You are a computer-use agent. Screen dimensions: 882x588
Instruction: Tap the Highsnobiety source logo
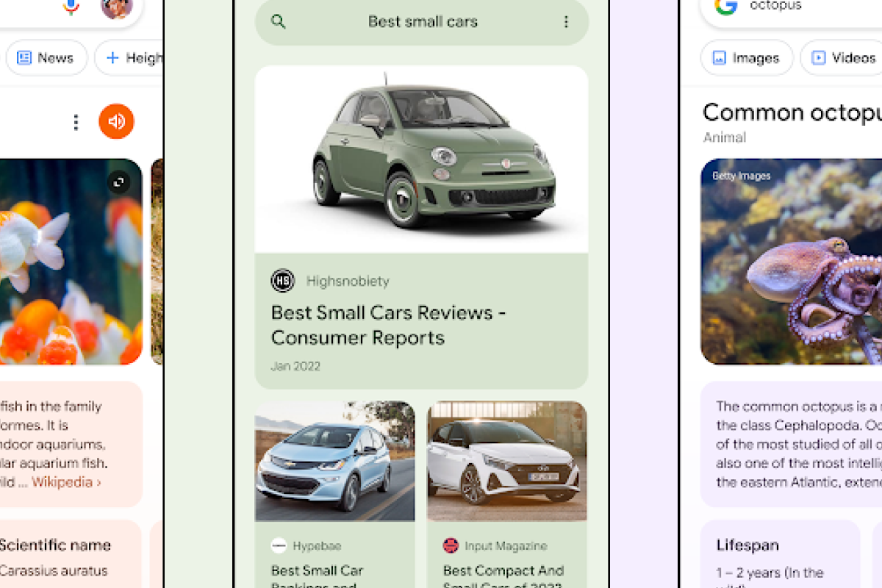pos(283,281)
